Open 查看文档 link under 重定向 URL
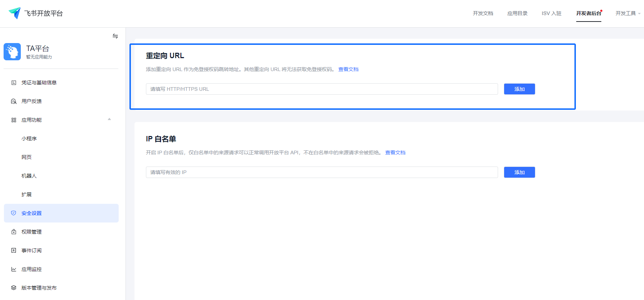Image resolution: width=644 pixels, height=300 pixels. pyautogui.click(x=348, y=69)
